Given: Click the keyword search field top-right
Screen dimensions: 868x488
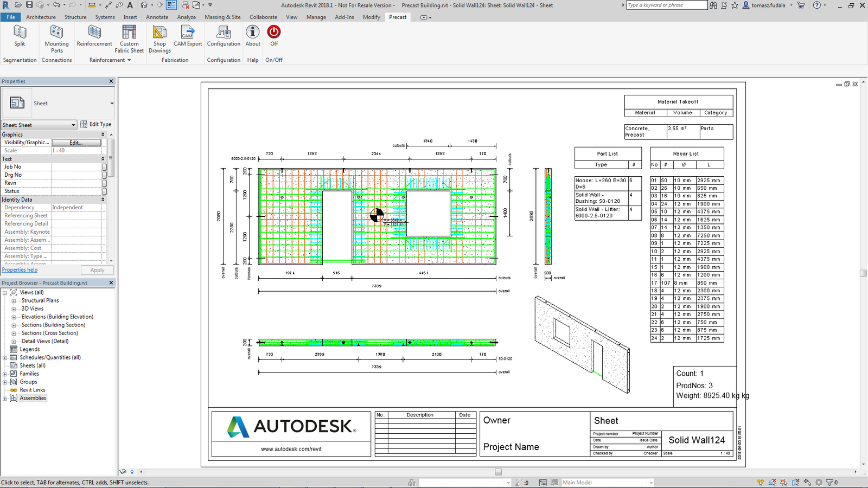Looking at the screenshot, I should click(667, 5).
